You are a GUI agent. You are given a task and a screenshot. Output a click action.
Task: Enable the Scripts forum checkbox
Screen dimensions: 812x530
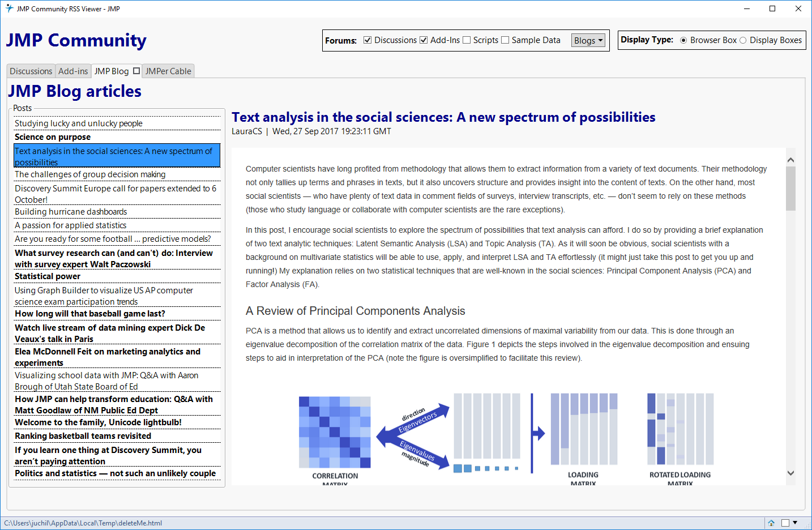pyautogui.click(x=467, y=40)
